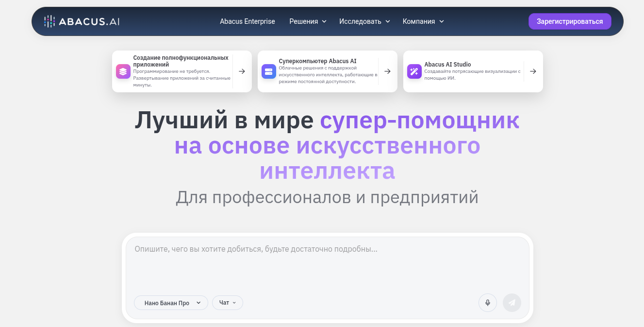644x327 pixels.
Task: Open the Суперкомпьютер Abacus AI card title
Action: point(317,61)
